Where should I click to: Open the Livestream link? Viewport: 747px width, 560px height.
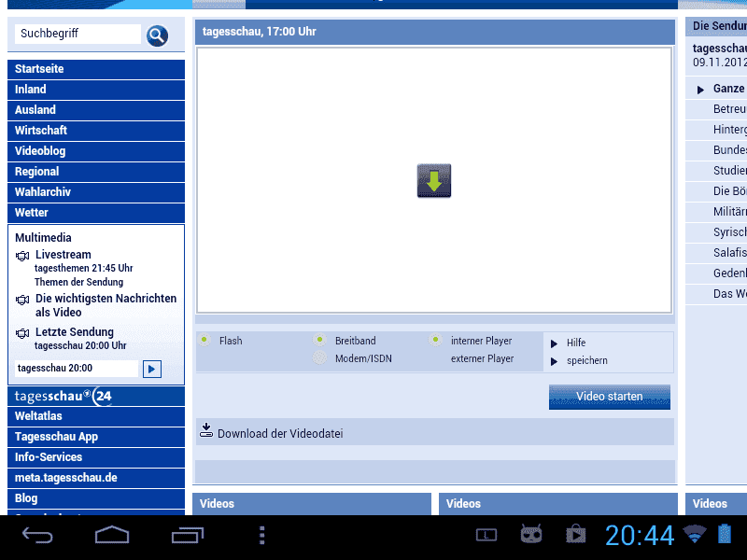[x=63, y=255]
